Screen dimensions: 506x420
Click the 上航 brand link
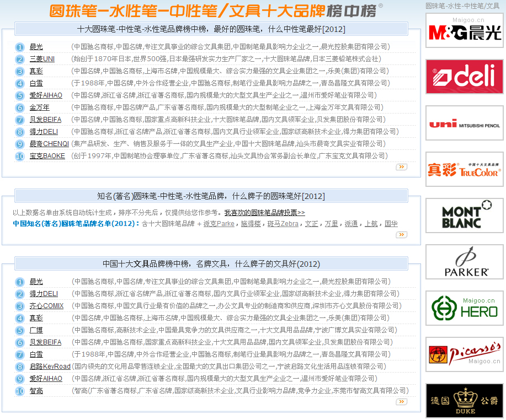click(x=371, y=224)
